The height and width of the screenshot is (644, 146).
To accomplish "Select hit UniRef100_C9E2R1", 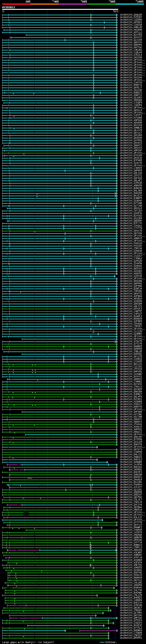I will tap(131, 50).
